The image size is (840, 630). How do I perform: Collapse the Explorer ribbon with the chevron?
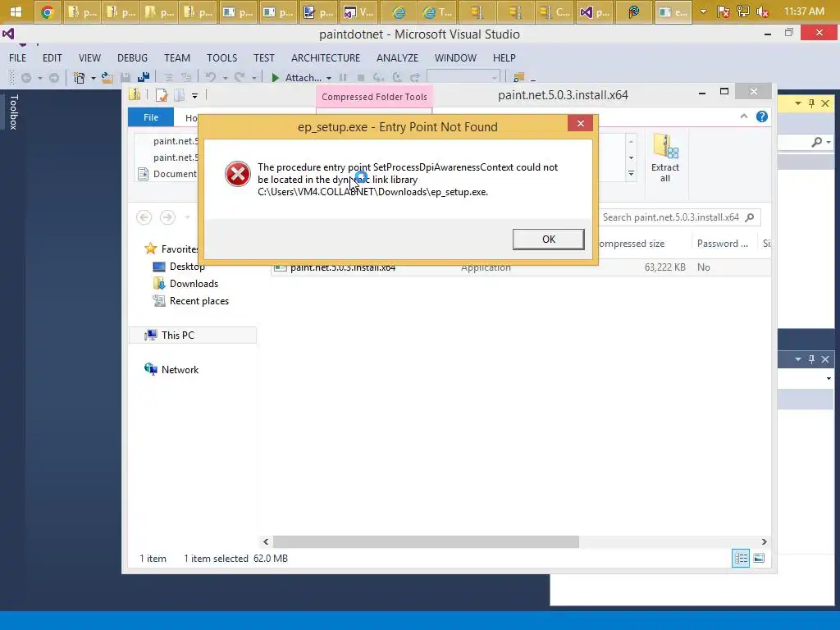click(743, 116)
